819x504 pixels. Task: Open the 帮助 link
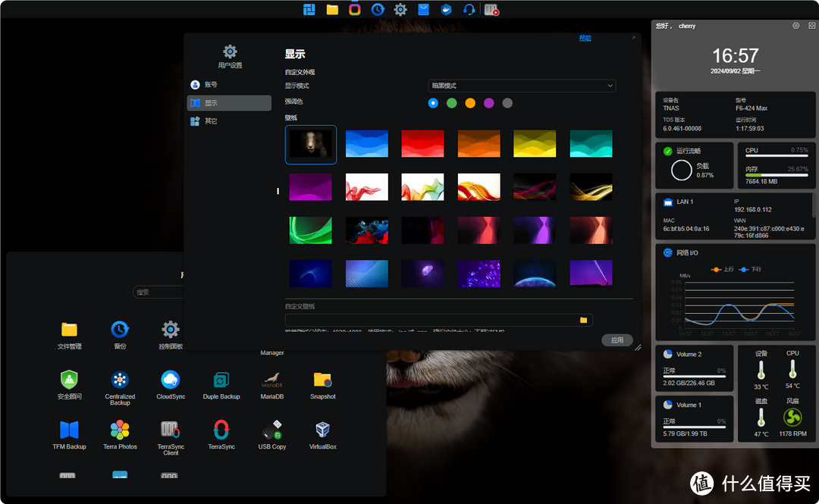pyautogui.click(x=585, y=38)
